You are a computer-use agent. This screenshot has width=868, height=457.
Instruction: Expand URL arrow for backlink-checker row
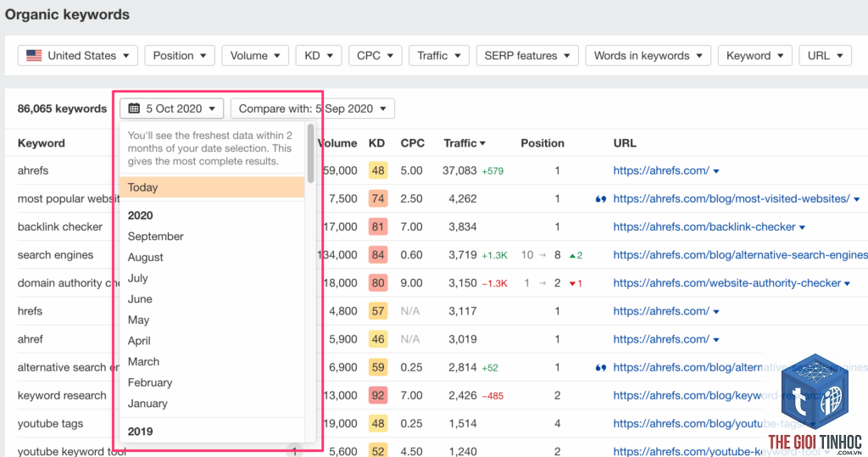coord(802,228)
